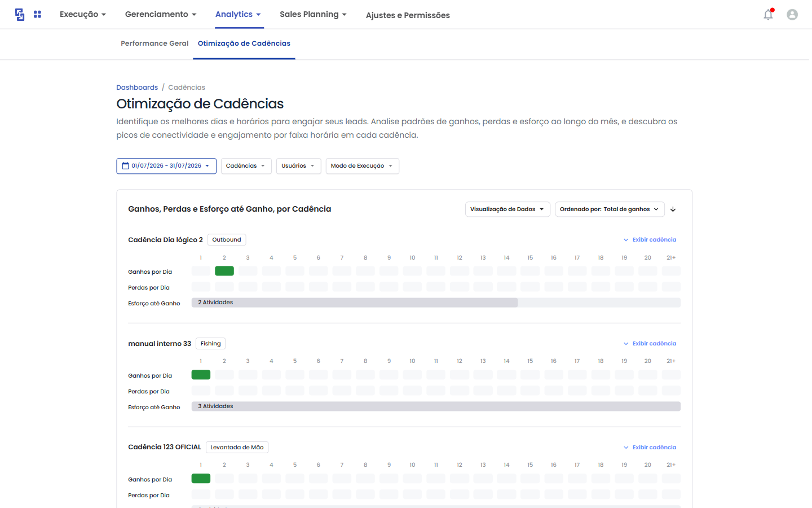The width and height of the screenshot is (812, 508).
Task: Click manual interno 33 title
Action: pyautogui.click(x=160, y=344)
